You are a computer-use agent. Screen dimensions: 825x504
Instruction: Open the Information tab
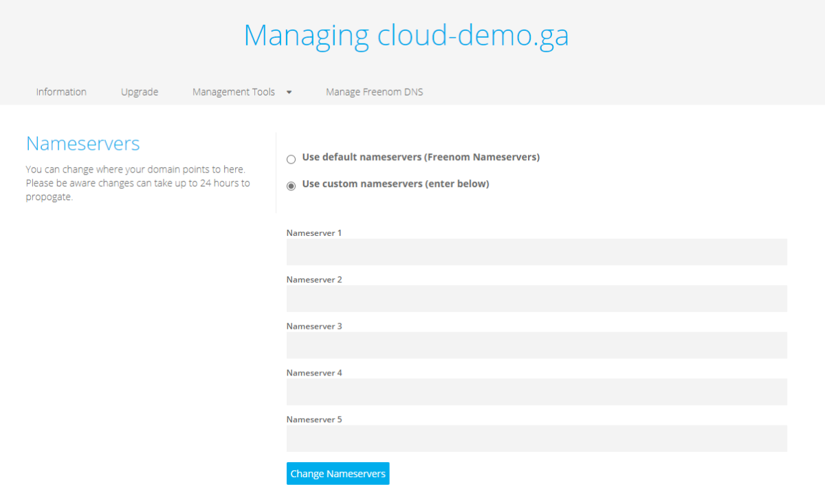61,92
